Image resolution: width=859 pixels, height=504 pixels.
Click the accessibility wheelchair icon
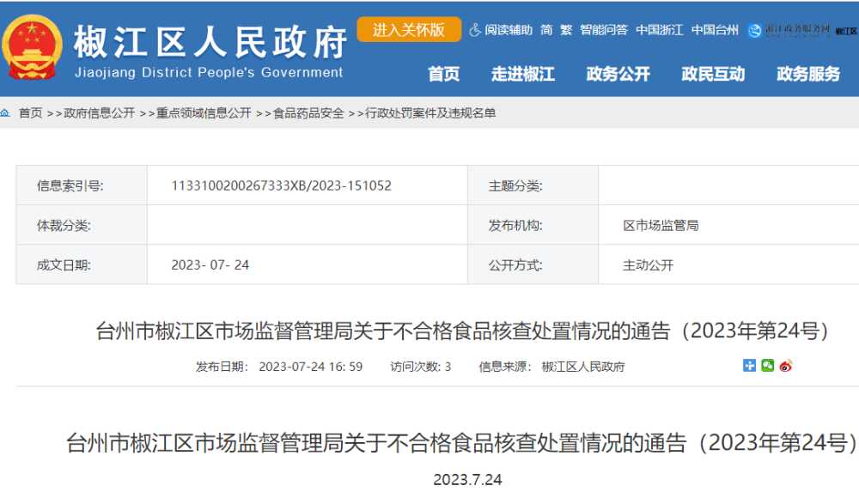click(x=475, y=30)
